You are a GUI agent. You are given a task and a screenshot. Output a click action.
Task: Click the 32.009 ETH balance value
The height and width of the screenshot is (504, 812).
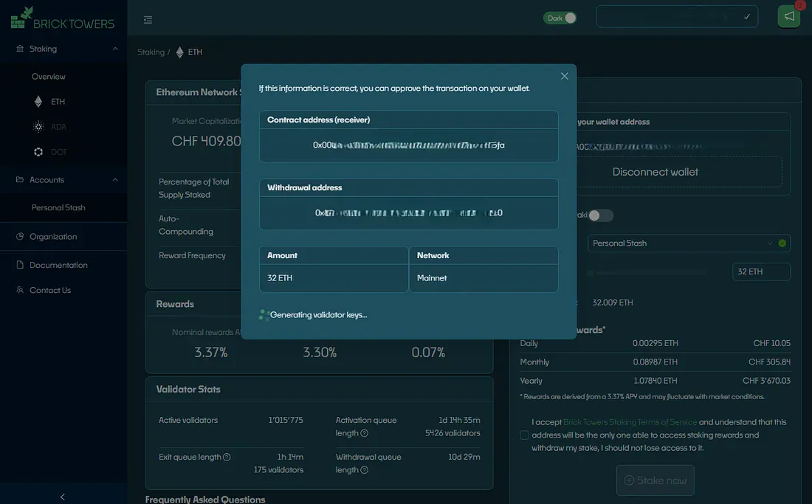point(613,303)
